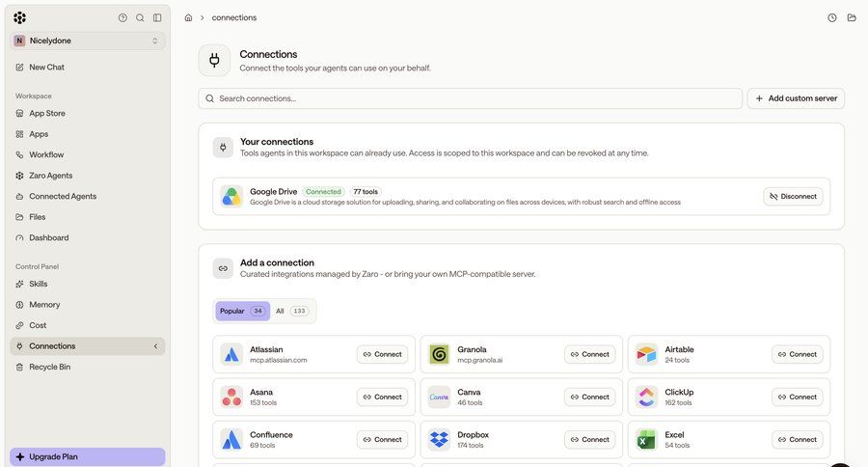Select the Popular tab

pyautogui.click(x=242, y=311)
